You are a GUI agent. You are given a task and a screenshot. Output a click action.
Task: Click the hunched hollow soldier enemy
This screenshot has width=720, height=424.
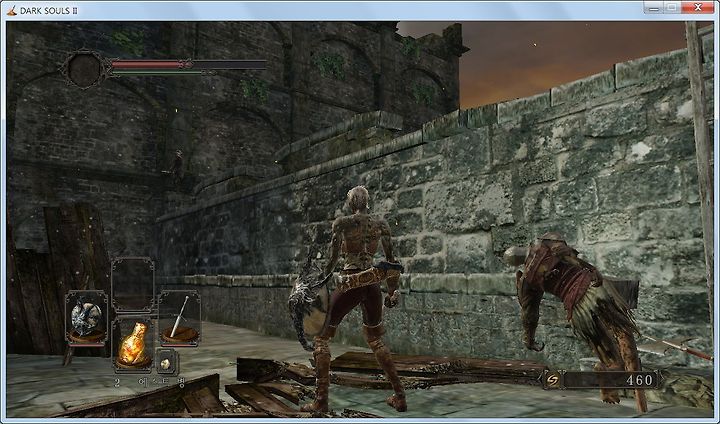[576, 317]
